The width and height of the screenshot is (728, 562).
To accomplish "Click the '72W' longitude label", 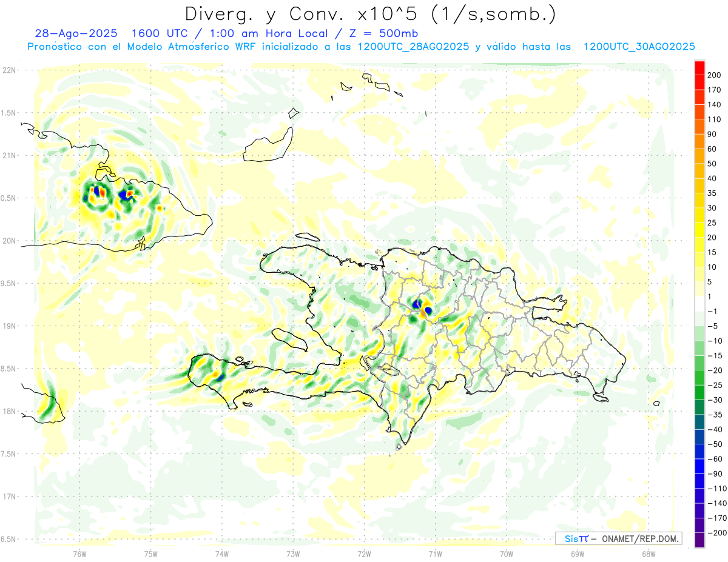I will [364, 554].
